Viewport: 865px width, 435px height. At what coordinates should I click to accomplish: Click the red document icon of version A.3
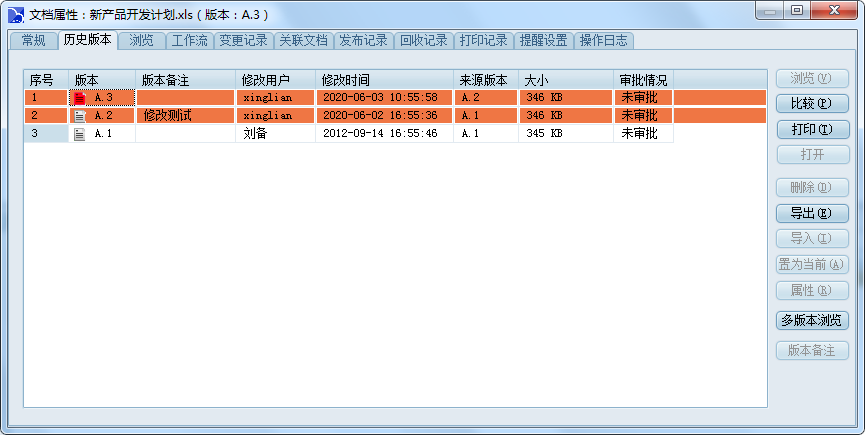[x=79, y=98]
